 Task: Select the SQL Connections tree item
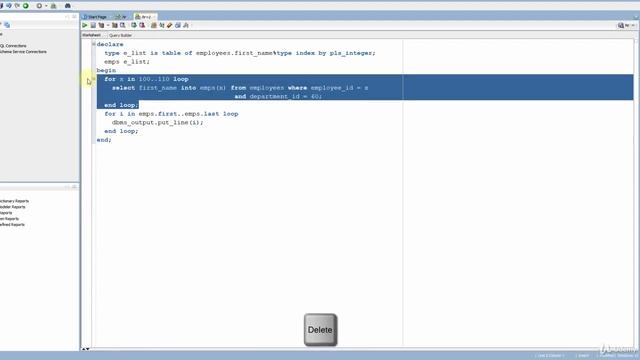tap(13, 46)
